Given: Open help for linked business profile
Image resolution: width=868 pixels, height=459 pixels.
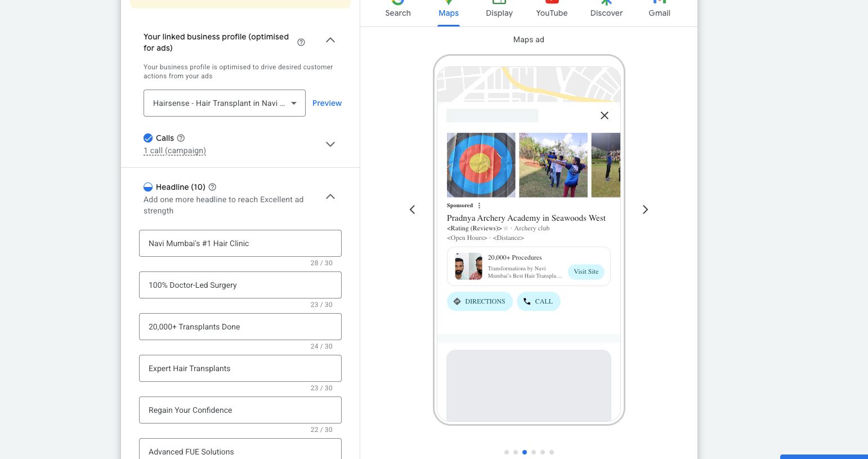Looking at the screenshot, I should (301, 42).
